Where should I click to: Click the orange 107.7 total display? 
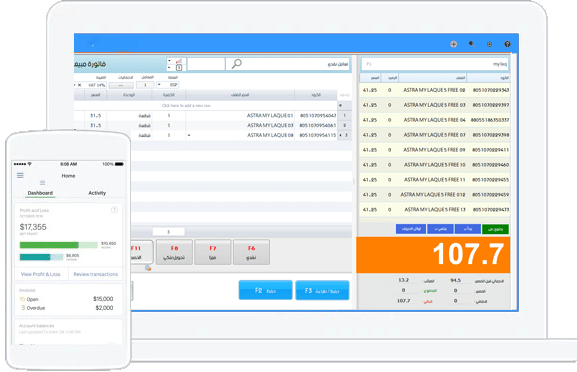click(x=433, y=255)
